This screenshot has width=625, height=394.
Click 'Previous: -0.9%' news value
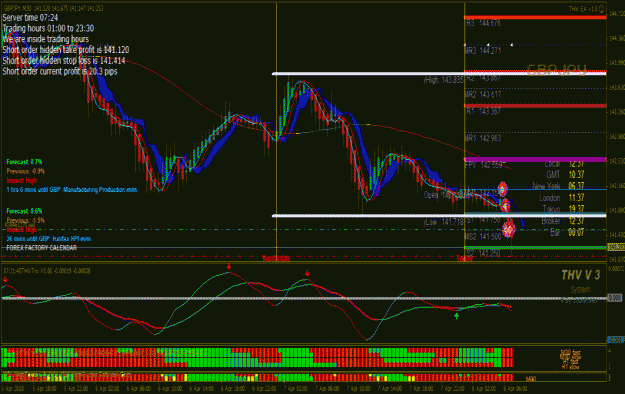(x=26, y=171)
